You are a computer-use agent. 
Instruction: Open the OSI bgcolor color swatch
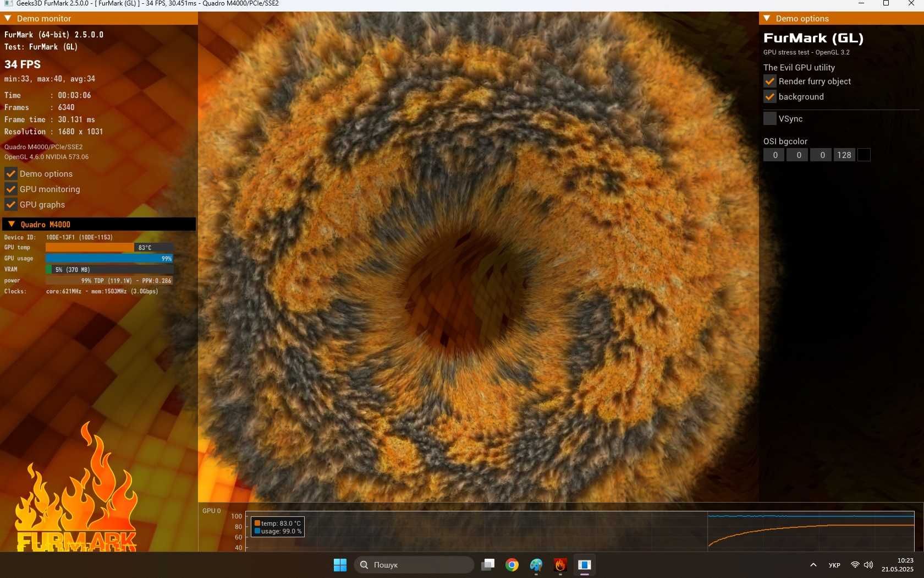(x=864, y=155)
